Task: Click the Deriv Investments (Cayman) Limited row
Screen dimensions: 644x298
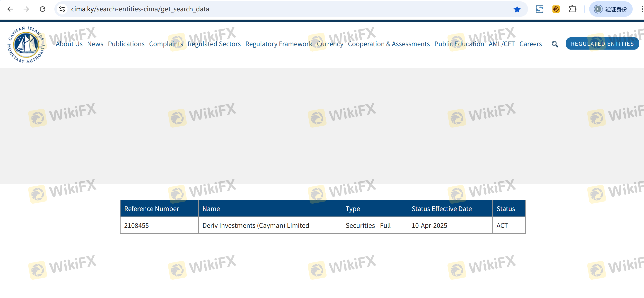Action: point(256,225)
